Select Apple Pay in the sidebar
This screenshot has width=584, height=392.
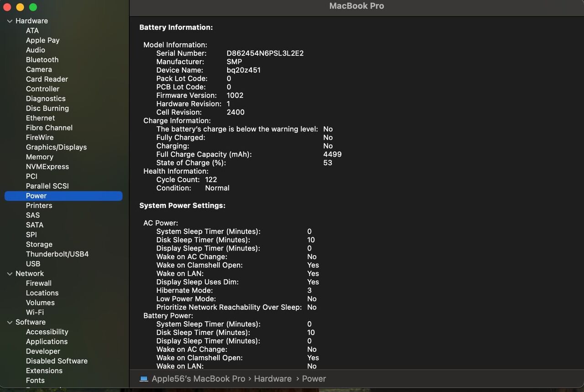tap(43, 40)
